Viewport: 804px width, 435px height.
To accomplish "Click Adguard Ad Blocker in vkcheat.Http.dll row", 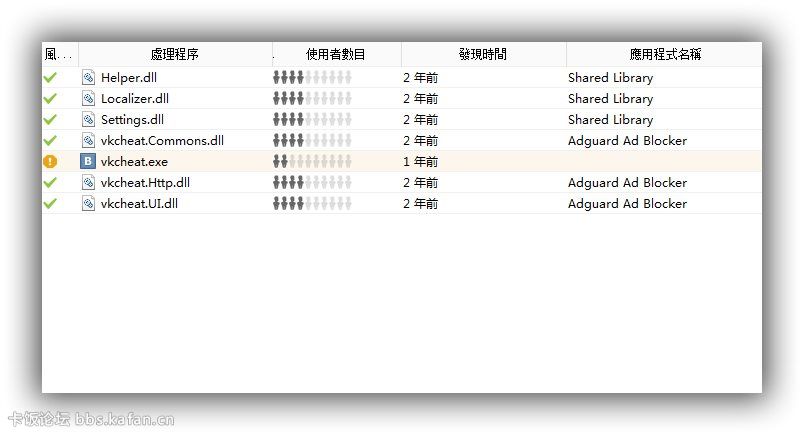I will click(x=628, y=183).
